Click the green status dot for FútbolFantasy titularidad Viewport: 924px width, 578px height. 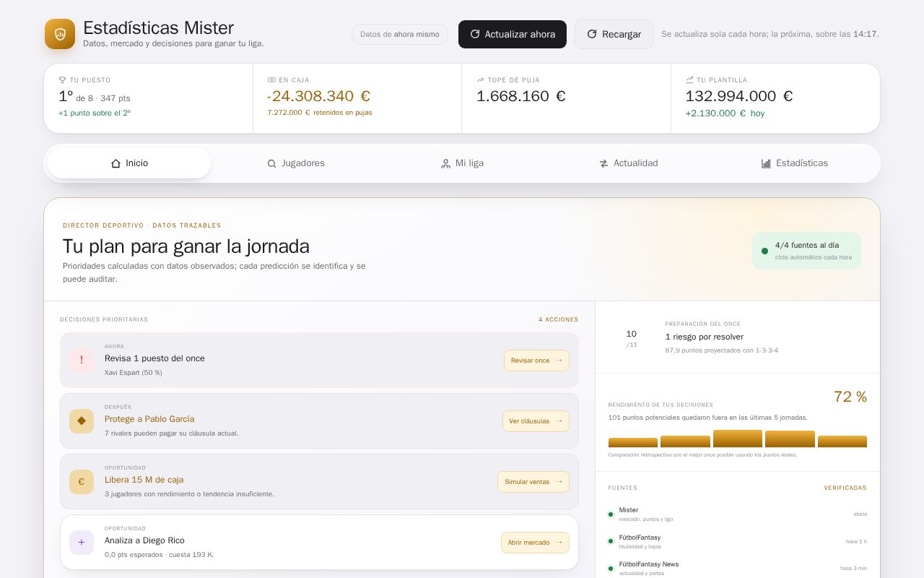coord(611,542)
